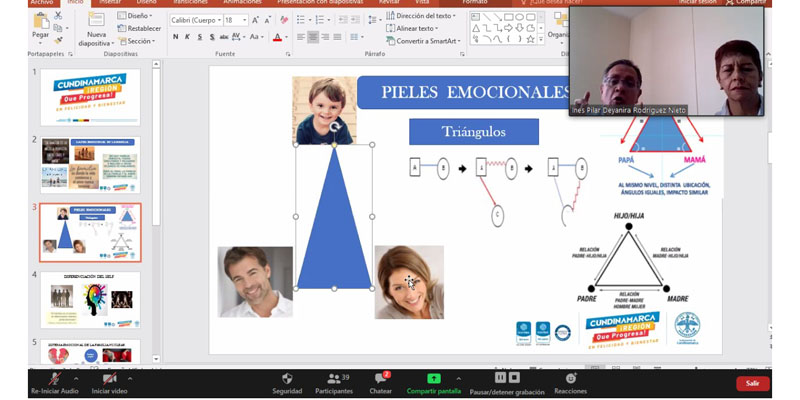Expand the shapes gallery with More arrow
Screen dimensions: 800x400
(541, 39)
